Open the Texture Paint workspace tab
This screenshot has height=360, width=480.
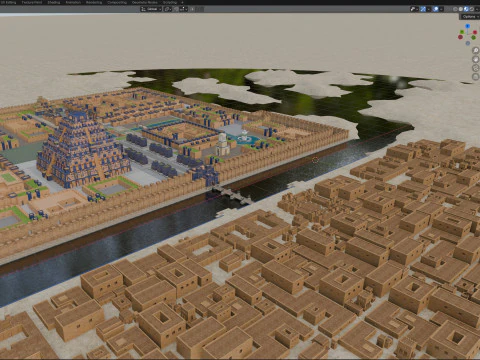click(x=32, y=2)
